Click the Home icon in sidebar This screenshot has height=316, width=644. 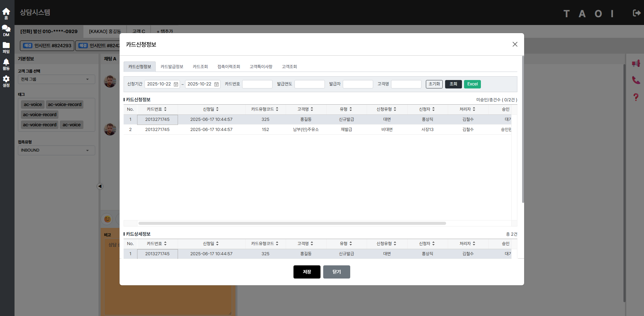(x=6, y=13)
